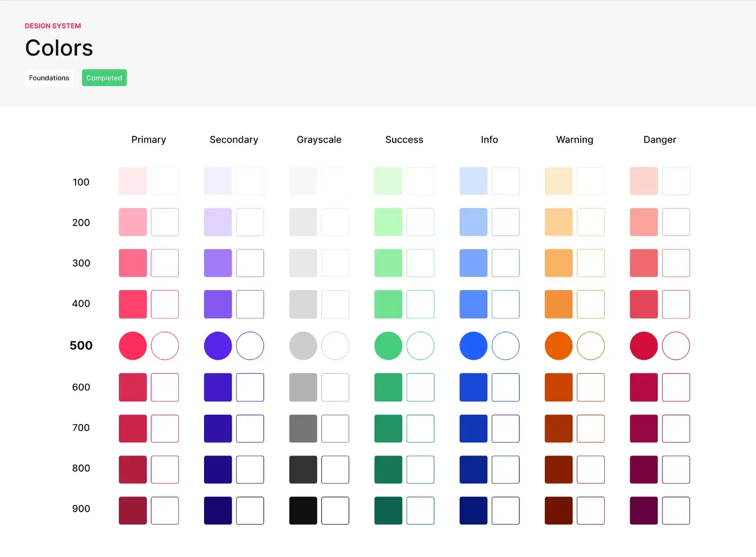Pick the filled Info 500 blue circle
The width and height of the screenshot is (756, 557).
click(x=474, y=346)
